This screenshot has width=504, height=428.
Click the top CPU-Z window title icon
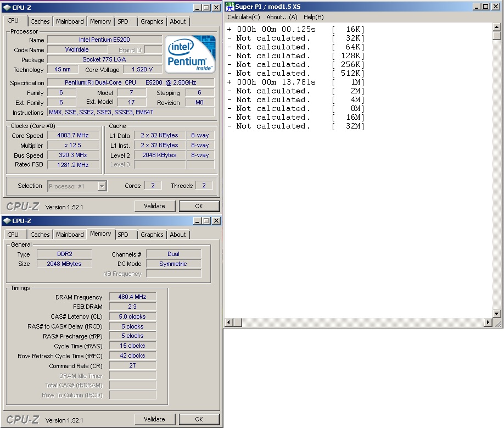[7, 7]
